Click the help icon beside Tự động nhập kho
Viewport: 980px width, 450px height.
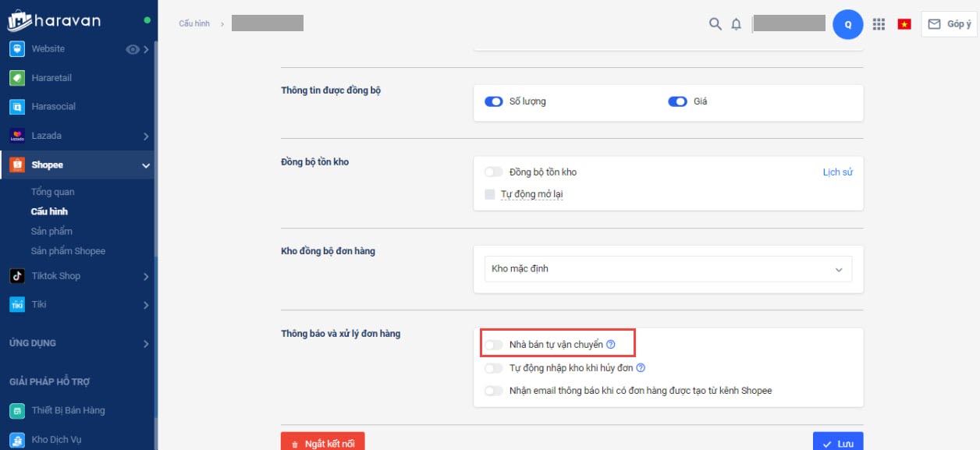click(641, 368)
